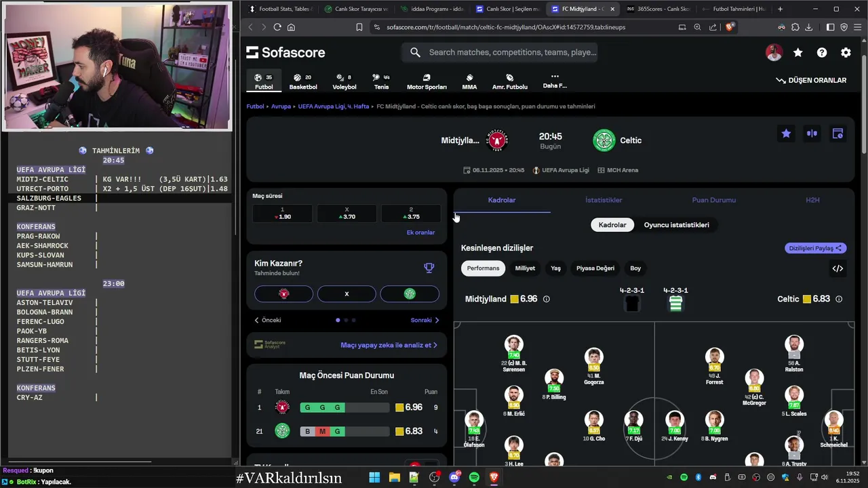Select the Milliyet filter chip
868x488 pixels.
(x=525, y=268)
